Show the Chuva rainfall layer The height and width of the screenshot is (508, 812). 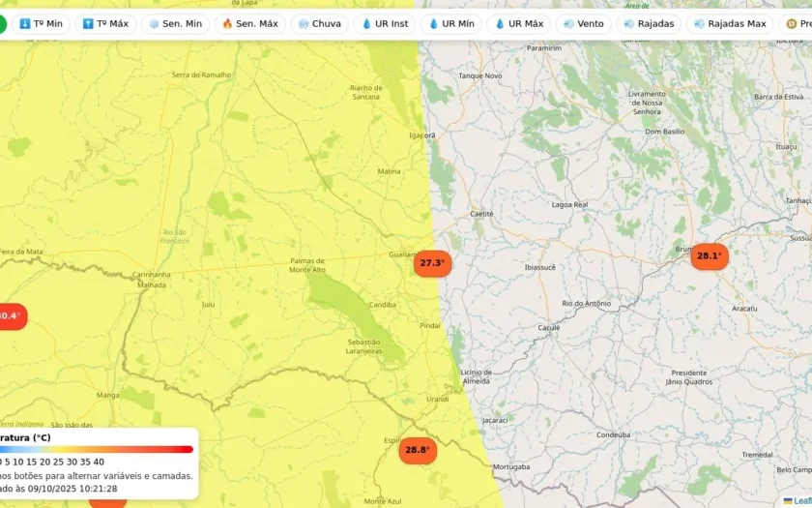coord(320,24)
